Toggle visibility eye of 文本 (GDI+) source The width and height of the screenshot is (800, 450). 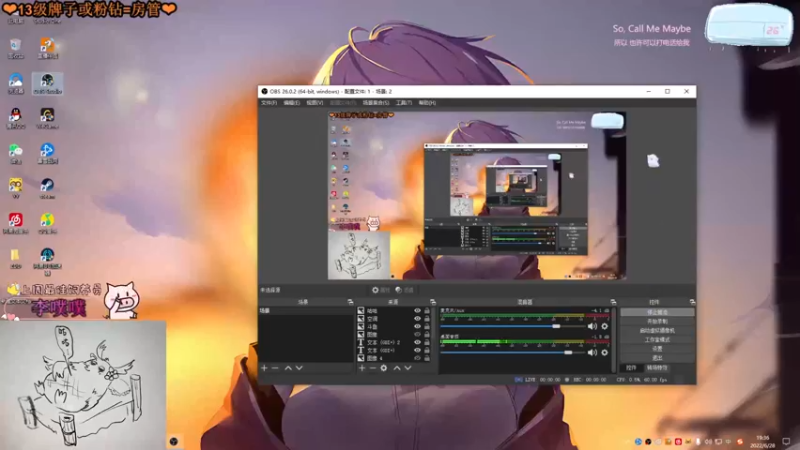(x=417, y=351)
